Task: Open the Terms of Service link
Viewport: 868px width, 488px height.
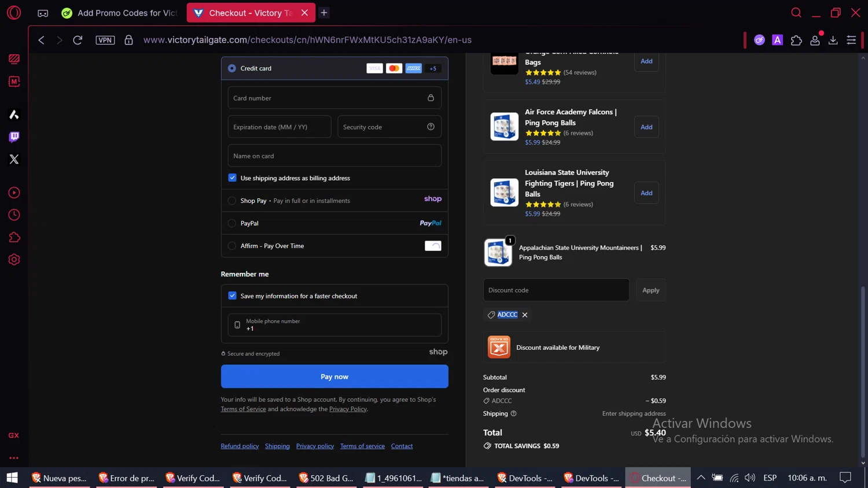Action: [x=243, y=409]
